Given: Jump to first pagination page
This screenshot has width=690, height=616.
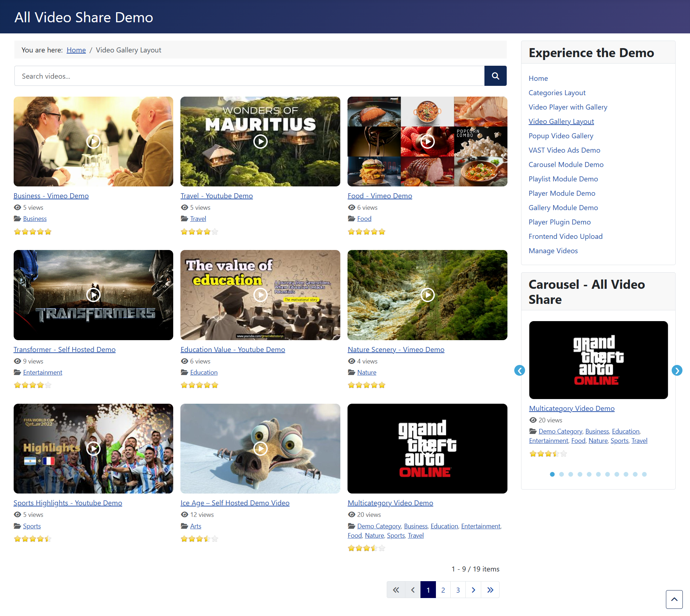Looking at the screenshot, I should coord(396,590).
